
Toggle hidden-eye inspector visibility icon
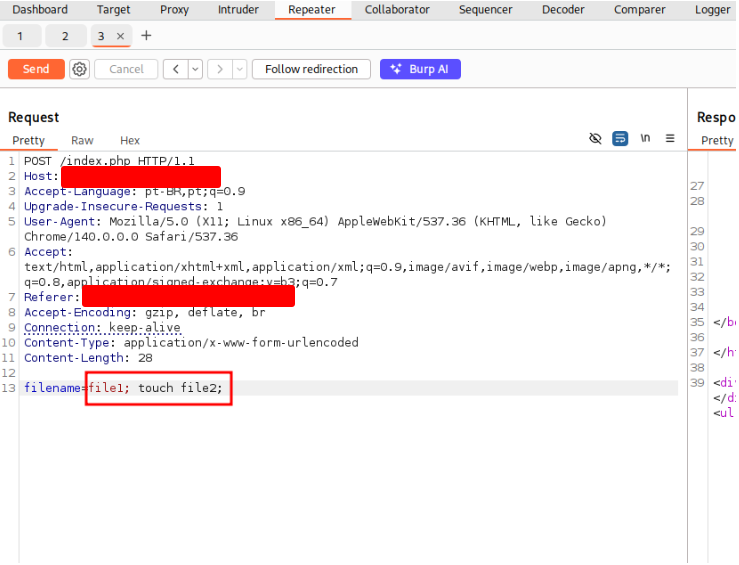596,139
